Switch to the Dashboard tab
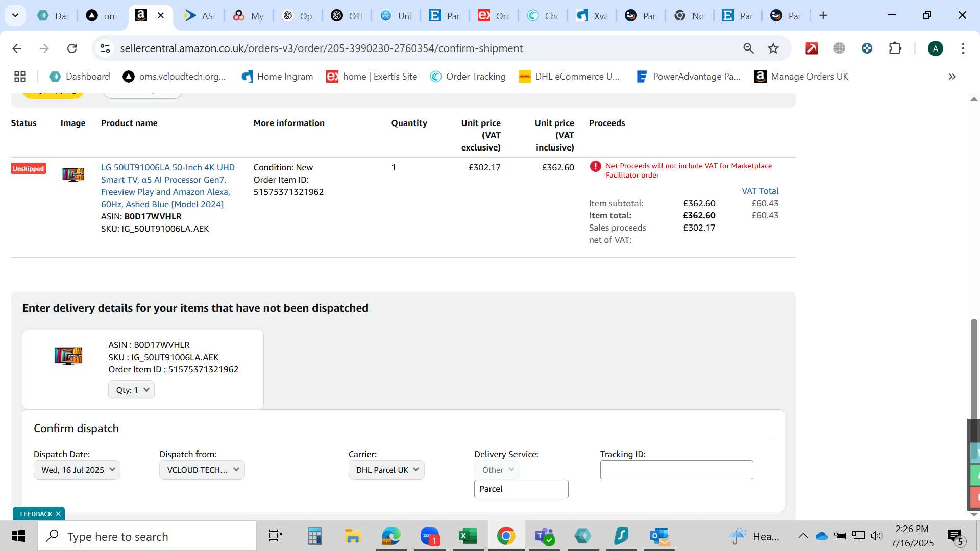 53,16
